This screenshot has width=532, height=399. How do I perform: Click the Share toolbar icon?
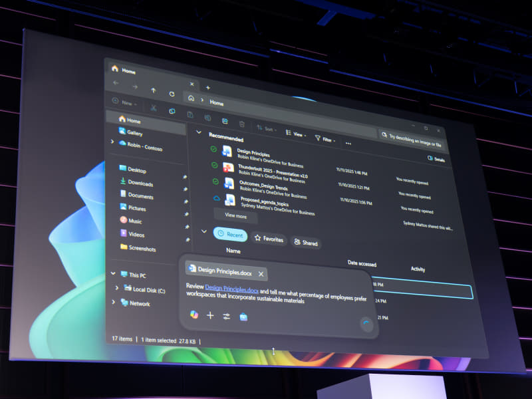tap(225, 121)
